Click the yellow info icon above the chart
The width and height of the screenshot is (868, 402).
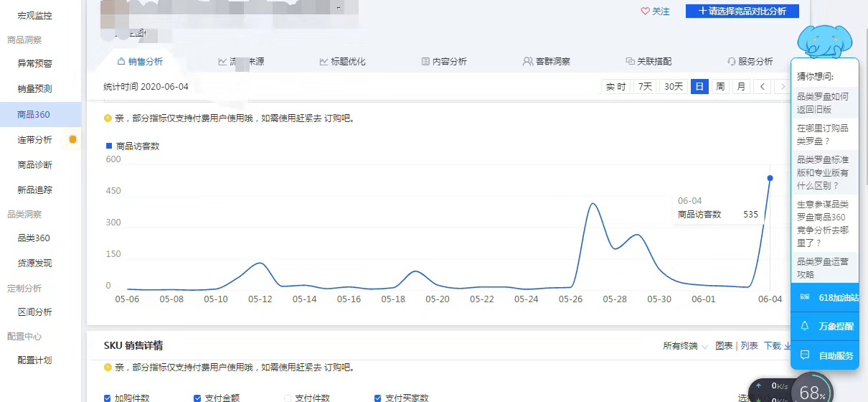(x=108, y=118)
